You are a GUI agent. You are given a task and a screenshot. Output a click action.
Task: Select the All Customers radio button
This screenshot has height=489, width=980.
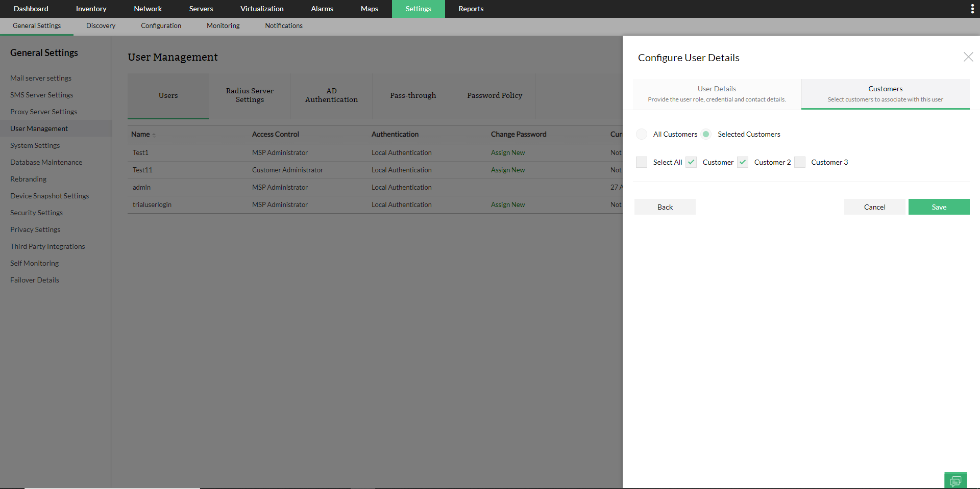(x=642, y=134)
